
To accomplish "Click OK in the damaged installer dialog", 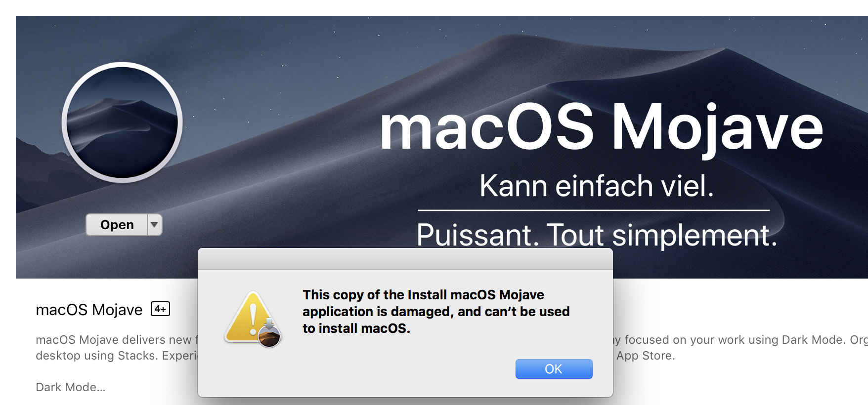I will pyautogui.click(x=554, y=369).
